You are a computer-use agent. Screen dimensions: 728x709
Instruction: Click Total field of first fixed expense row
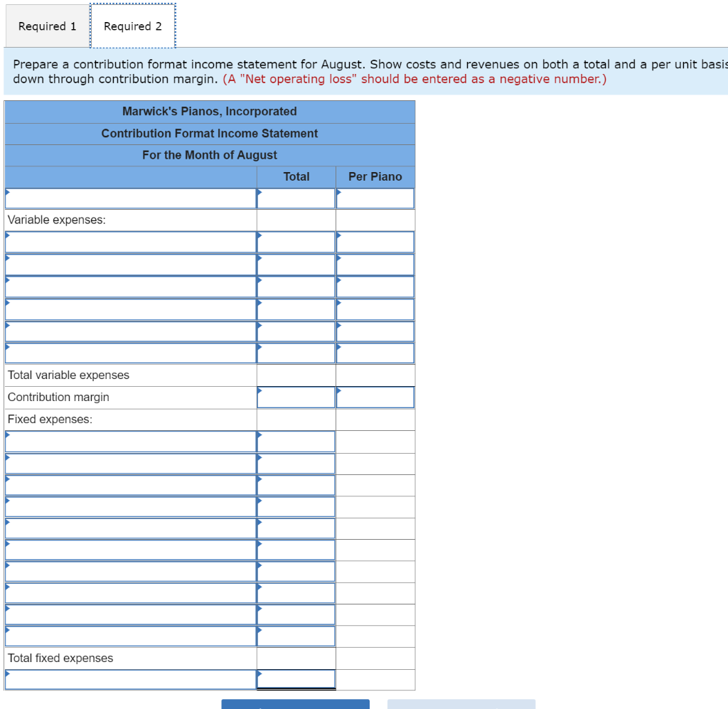coord(296,442)
